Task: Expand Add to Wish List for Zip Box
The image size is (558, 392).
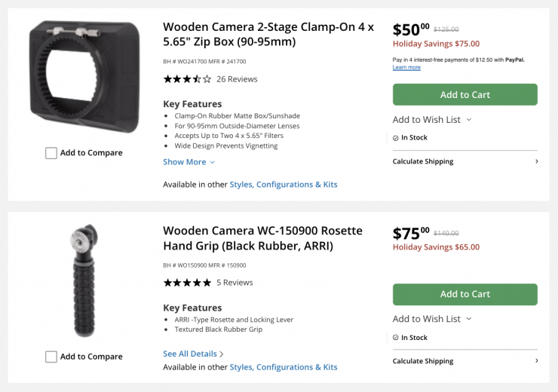Action: [x=432, y=120]
